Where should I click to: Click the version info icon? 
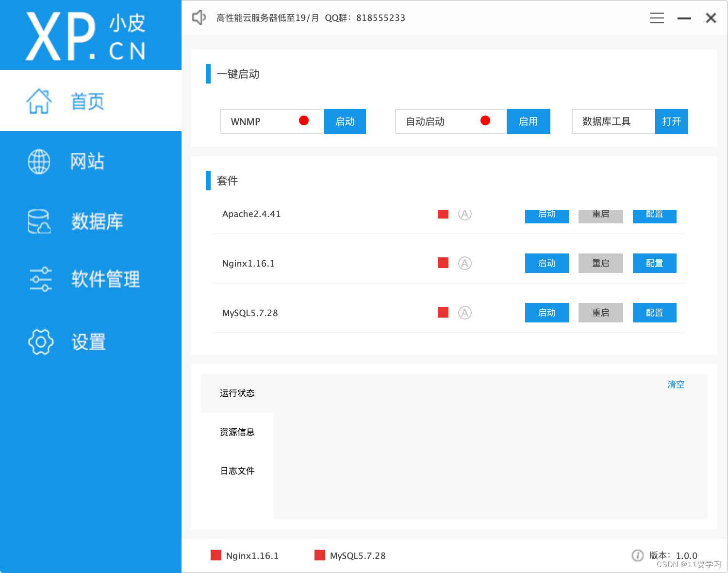coord(637,556)
